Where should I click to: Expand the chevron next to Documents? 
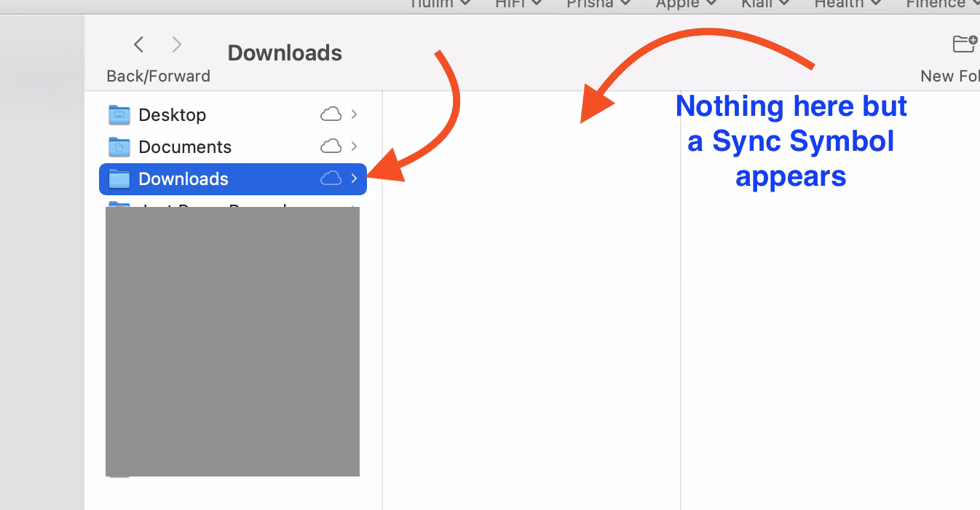[x=354, y=146]
